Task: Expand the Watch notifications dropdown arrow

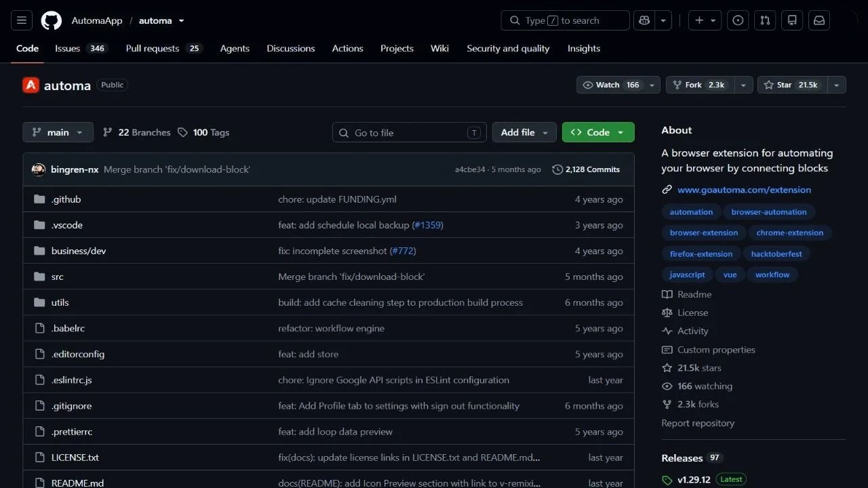Action: tap(652, 85)
